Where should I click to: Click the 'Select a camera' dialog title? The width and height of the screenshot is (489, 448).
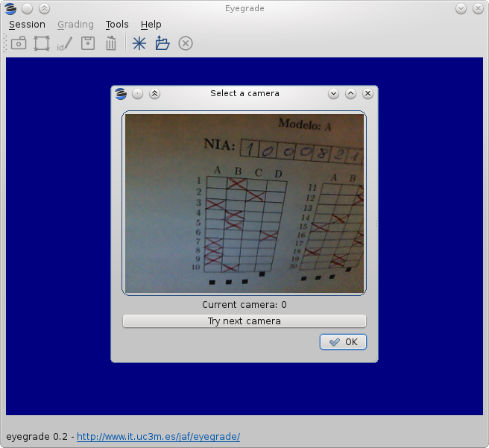point(245,93)
